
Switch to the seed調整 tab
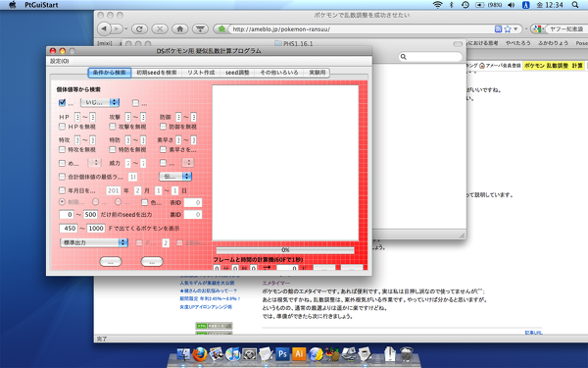coord(237,73)
